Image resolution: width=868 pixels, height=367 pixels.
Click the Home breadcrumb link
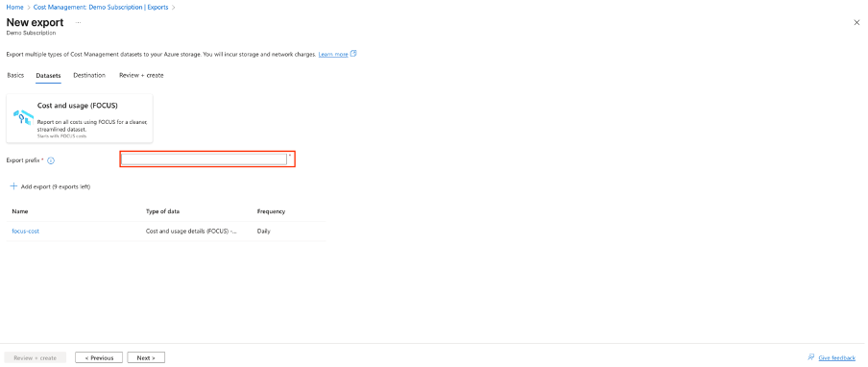point(14,7)
